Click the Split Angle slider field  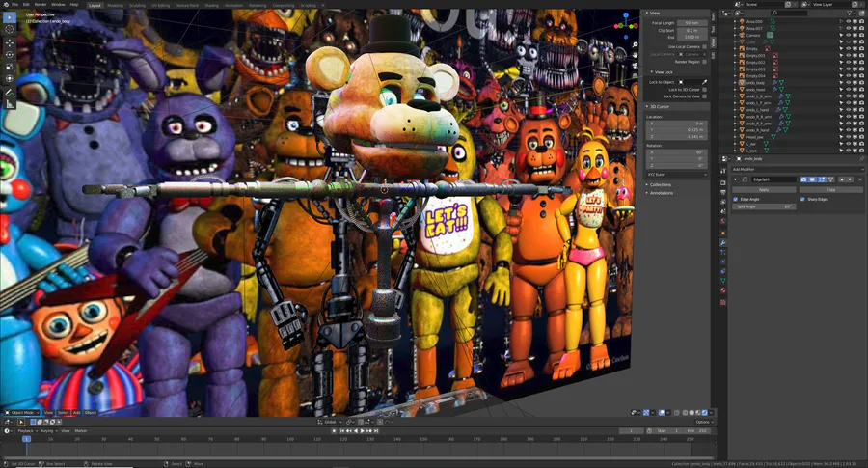coord(764,206)
